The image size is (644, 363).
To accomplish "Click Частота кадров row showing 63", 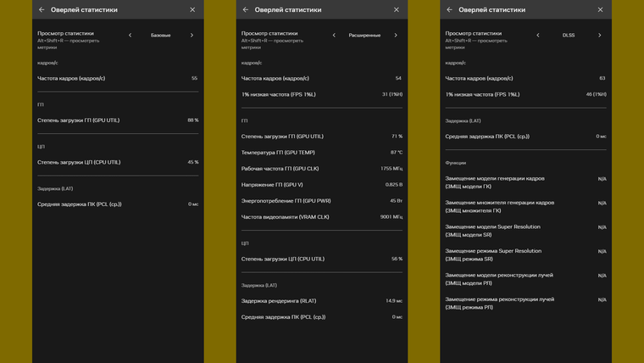I will 525,78.
